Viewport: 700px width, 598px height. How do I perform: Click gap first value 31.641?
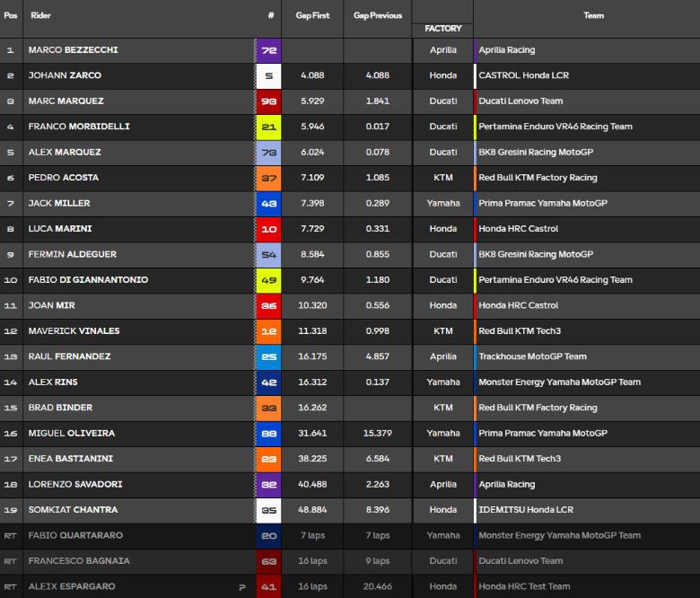(312, 433)
